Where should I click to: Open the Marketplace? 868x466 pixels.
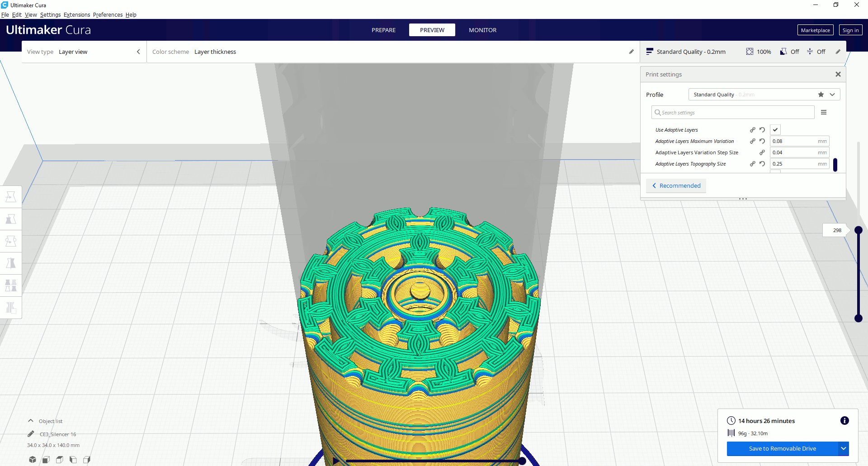pos(815,30)
